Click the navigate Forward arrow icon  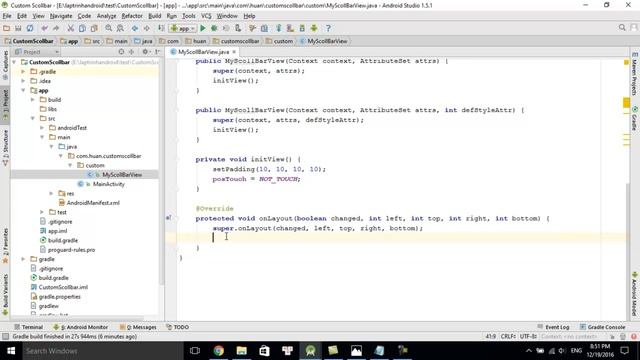[x=146, y=28]
